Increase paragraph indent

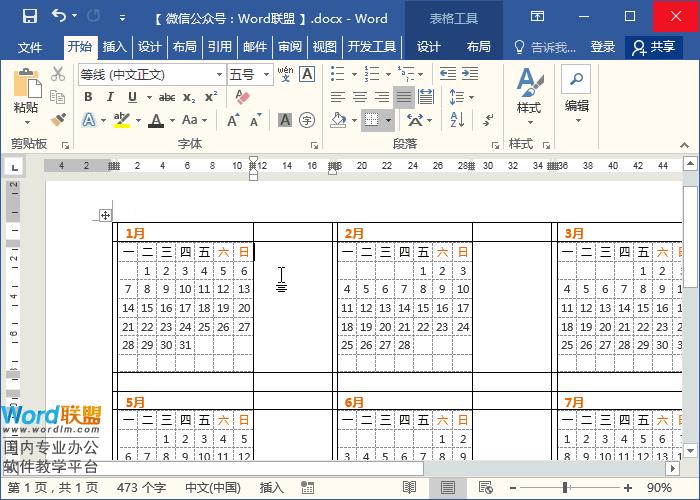(470, 73)
